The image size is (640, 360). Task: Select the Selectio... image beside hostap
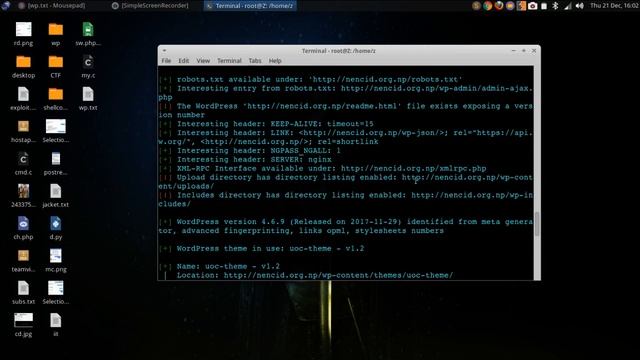point(56,127)
